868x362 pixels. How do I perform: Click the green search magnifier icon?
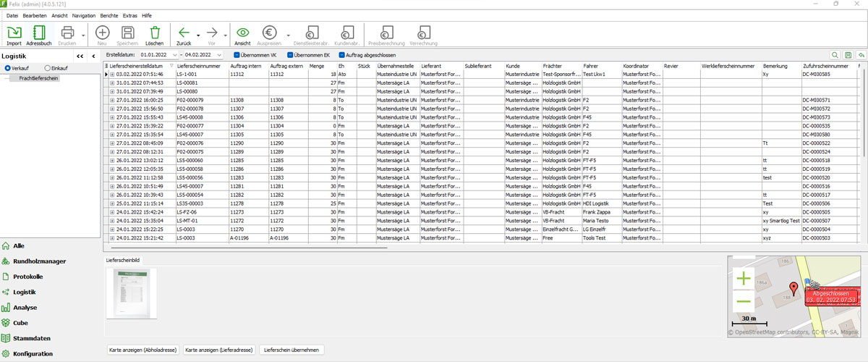pos(835,55)
